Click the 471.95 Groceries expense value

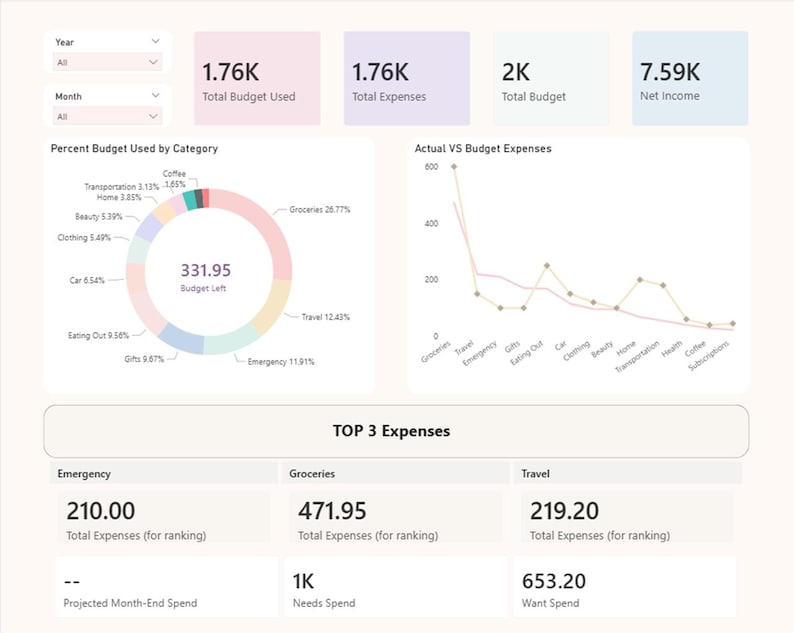pos(332,510)
